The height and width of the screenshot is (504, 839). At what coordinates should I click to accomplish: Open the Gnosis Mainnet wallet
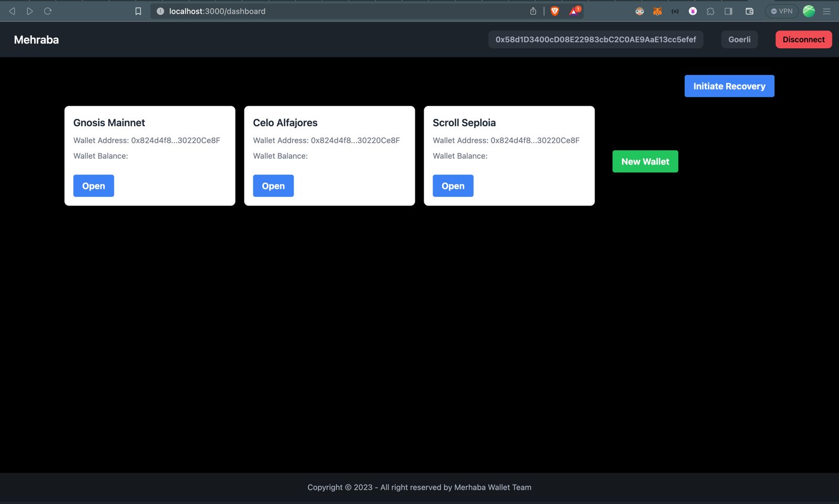pos(93,185)
